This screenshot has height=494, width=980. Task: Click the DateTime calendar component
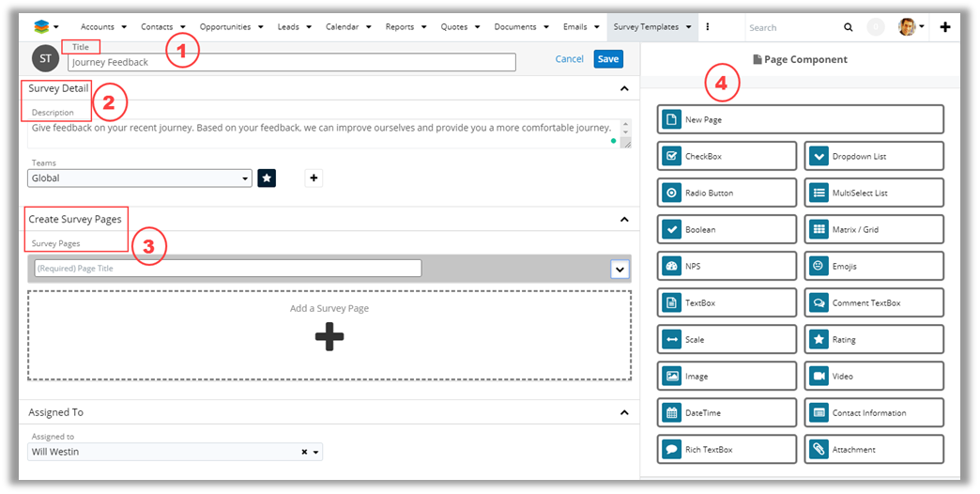[671, 413]
